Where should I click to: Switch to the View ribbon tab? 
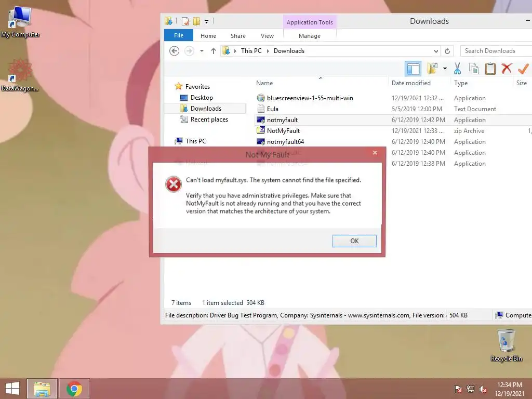[267, 36]
